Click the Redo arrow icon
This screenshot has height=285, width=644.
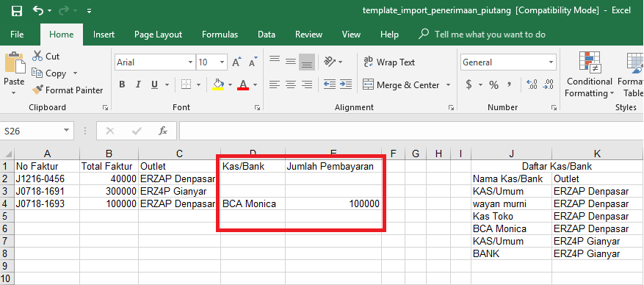pos(64,11)
